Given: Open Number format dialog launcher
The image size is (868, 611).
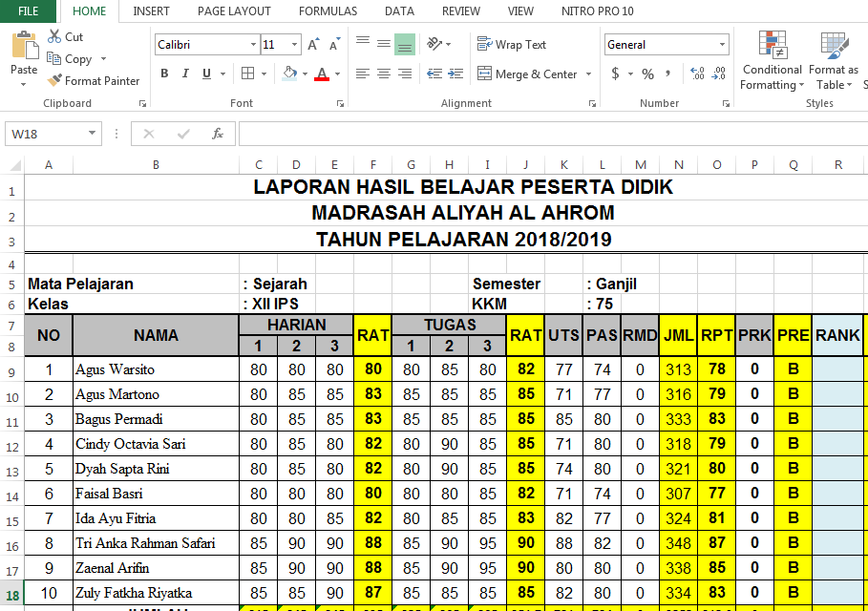Looking at the screenshot, I should 726,103.
